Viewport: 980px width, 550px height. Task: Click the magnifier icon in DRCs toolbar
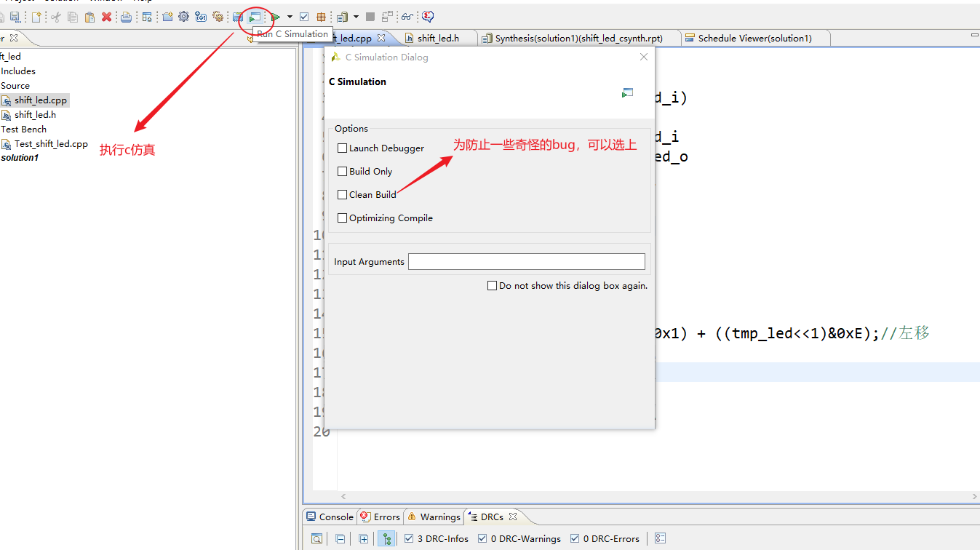coord(317,539)
